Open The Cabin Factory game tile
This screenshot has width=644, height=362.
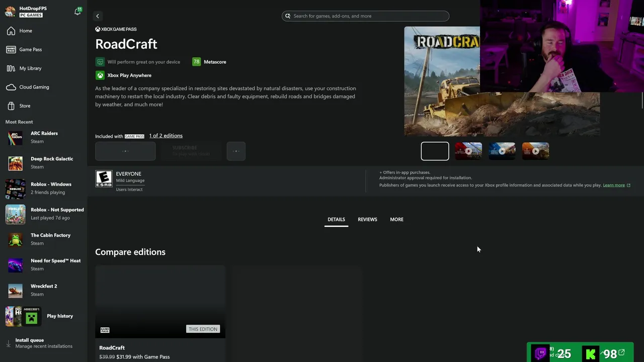[x=43, y=239]
